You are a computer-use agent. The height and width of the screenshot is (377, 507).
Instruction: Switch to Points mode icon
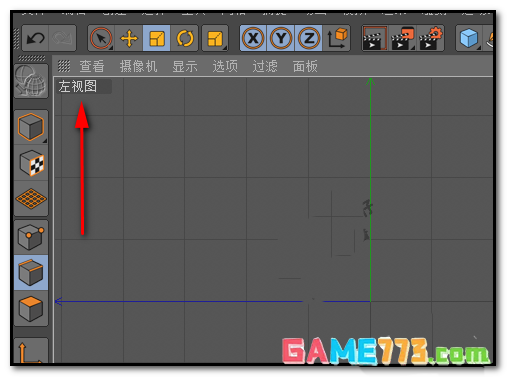(x=31, y=237)
